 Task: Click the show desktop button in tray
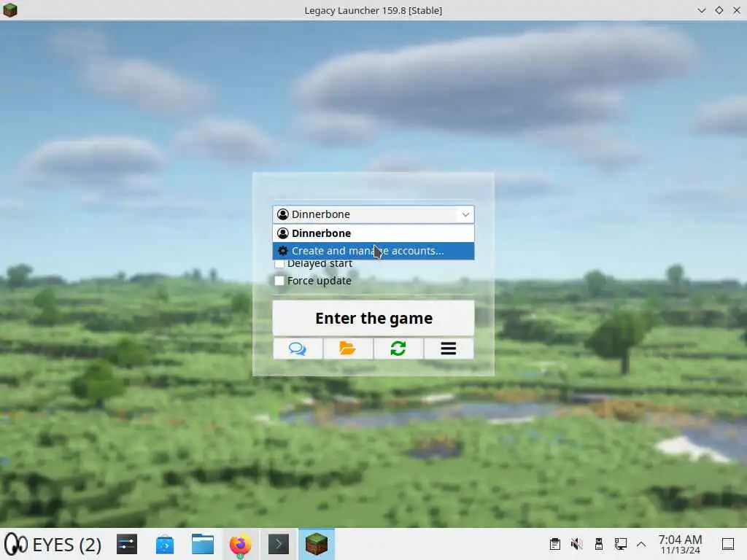pos(727,544)
